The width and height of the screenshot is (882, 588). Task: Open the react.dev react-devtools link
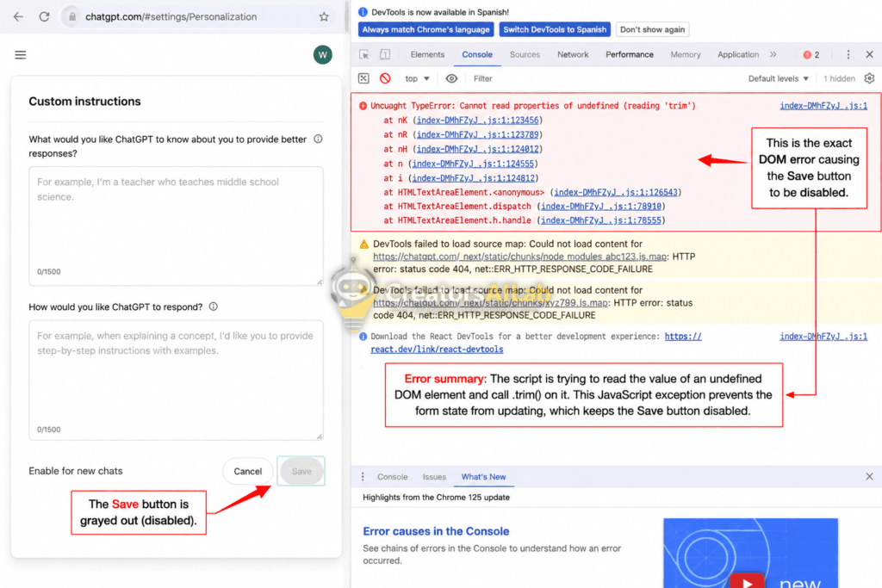[x=437, y=349]
